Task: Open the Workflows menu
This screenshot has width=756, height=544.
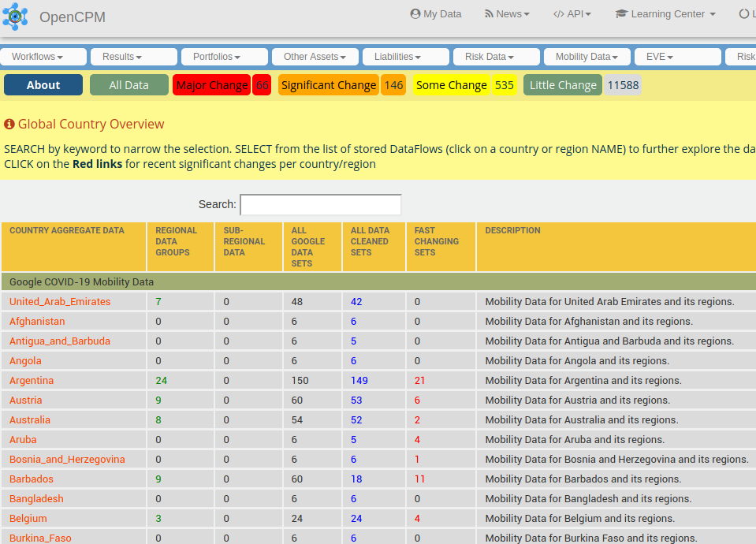Action: click(43, 57)
